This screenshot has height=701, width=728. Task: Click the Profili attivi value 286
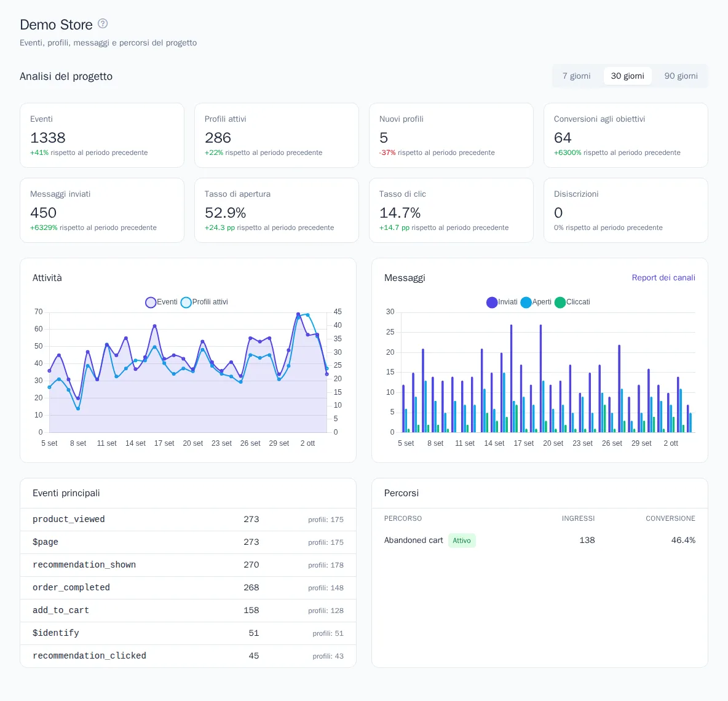click(218, 138)
